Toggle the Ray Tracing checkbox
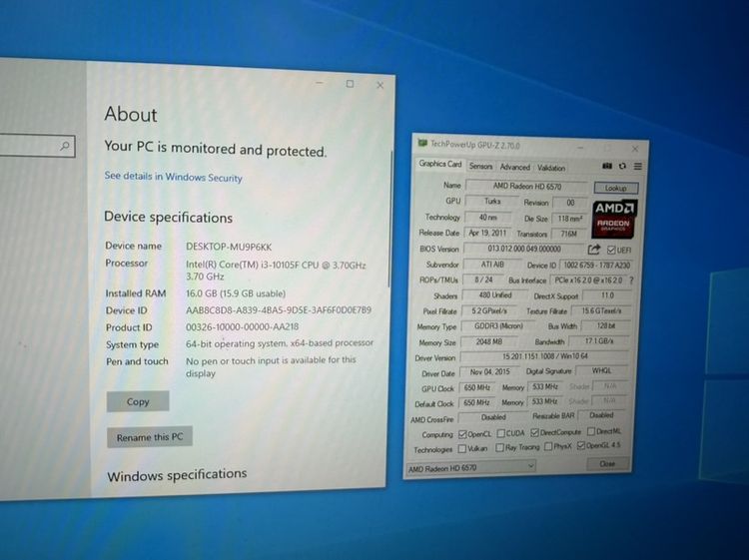Image resolution: width=749 pixels, height=560 pixels. pyautogui.click(x=499, y=447)
